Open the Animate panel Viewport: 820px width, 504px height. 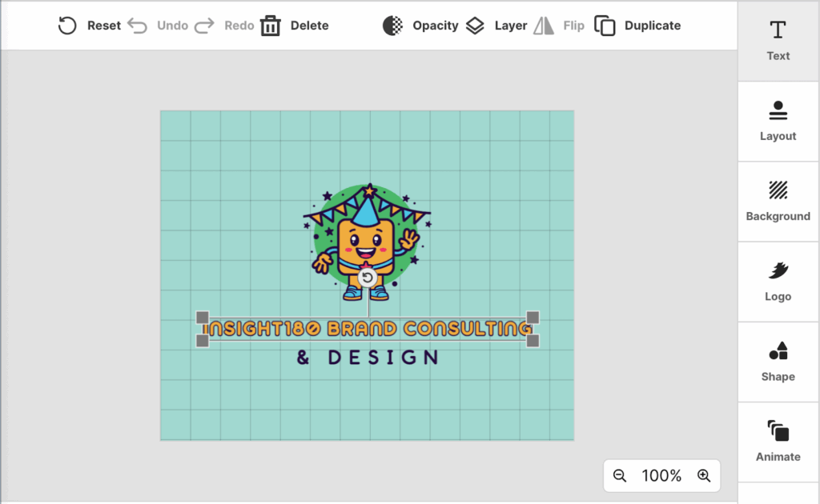tap(778, 441)
